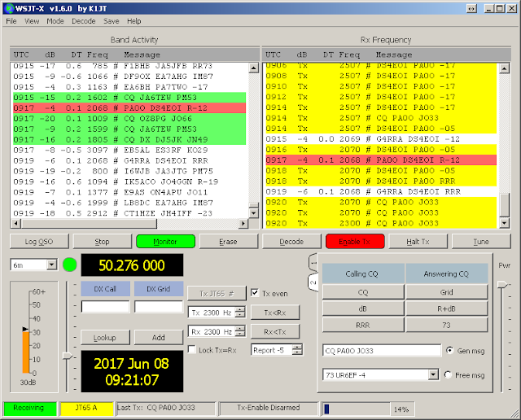
Task: Select the CQ O28PG JO66 row
Action: coord(129,119)
